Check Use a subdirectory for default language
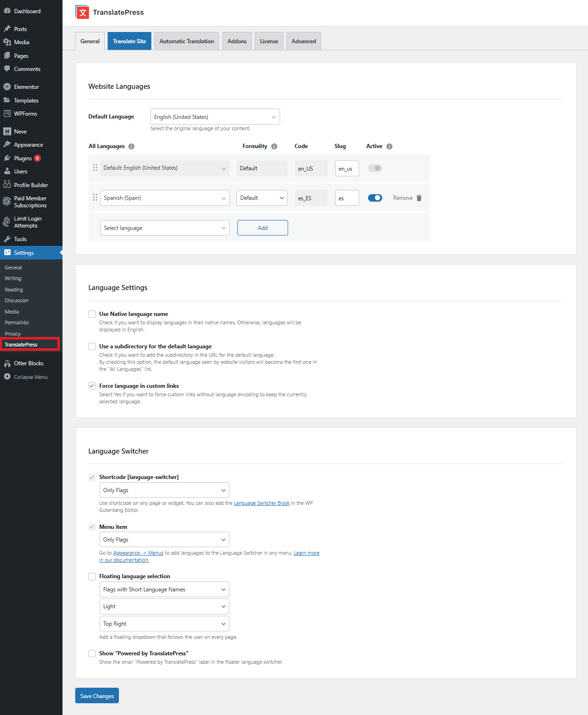The height and width of the screenshot is (715, 588). point(92,346)
